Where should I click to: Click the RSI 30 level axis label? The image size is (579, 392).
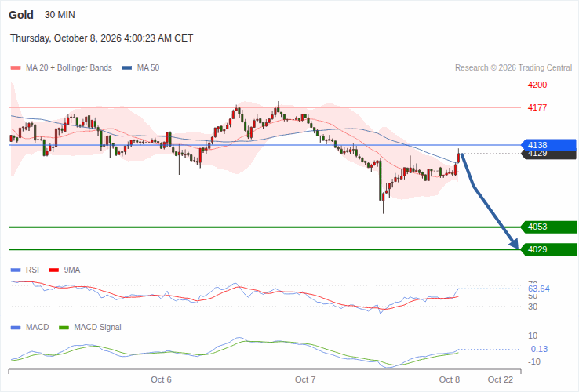pos(533,307)
